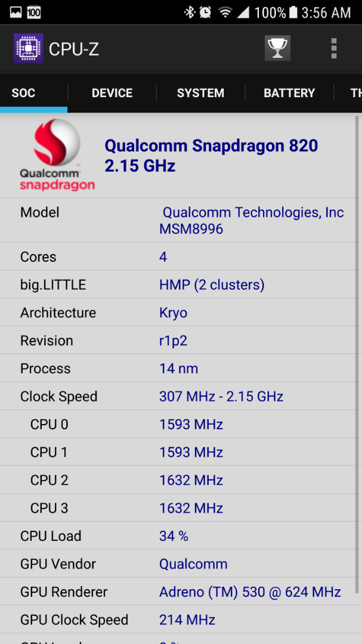Tap the 100 battery notification icon

pyautogui.click(x=33, y=13)
